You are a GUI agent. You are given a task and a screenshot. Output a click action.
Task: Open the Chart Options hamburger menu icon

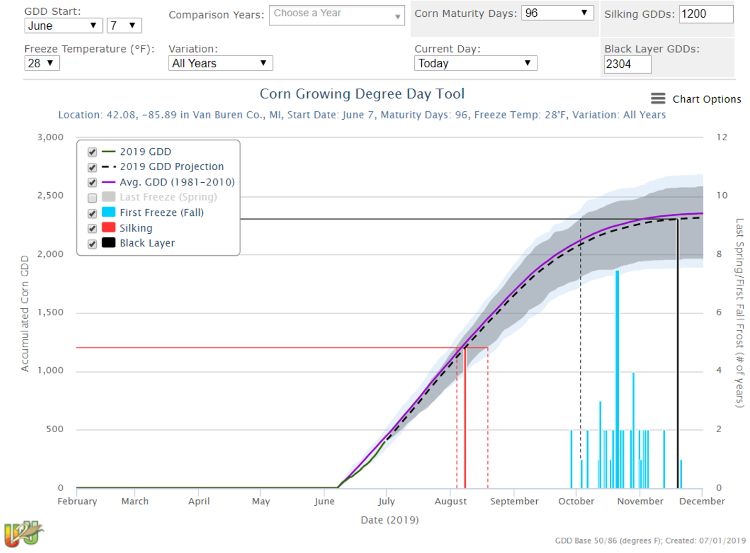click(658, 99)
